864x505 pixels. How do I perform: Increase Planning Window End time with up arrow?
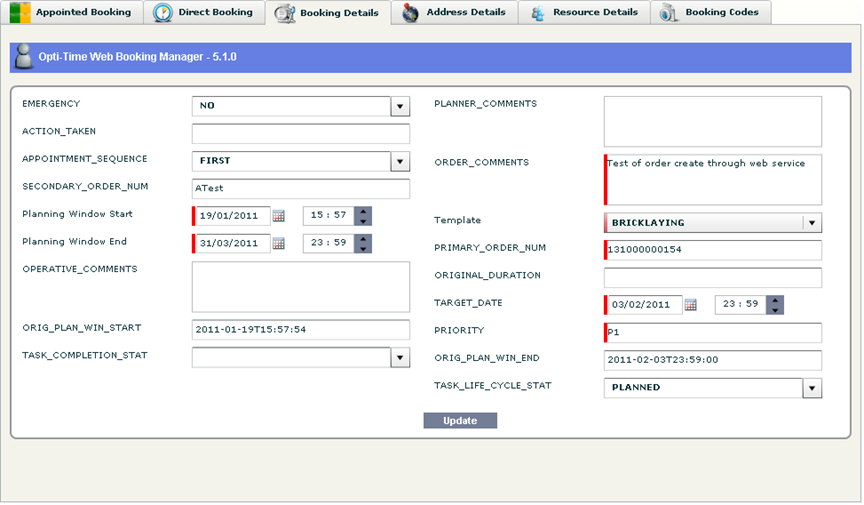pyautogui.click(x=363, y=239)
